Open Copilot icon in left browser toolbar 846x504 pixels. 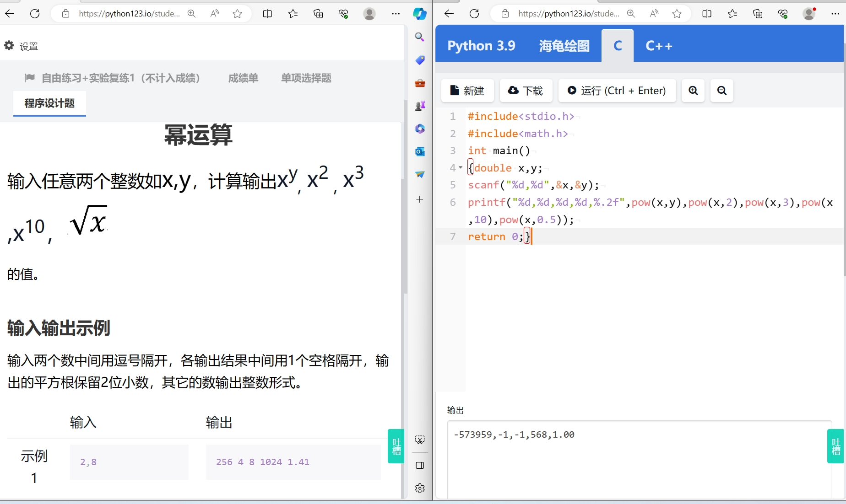coord(420,14)
